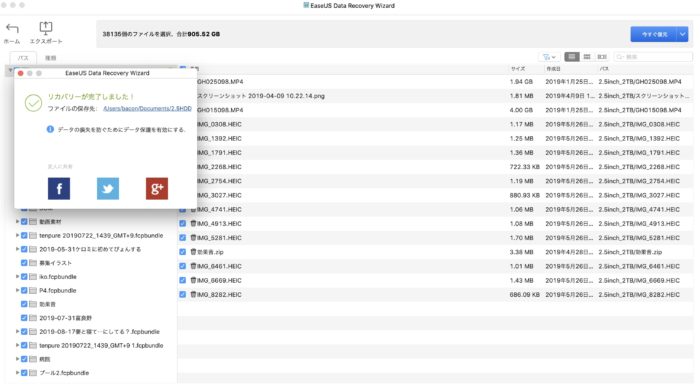The width and height of the screenshot is (700, 392).
Task: Click trash icon beside IMG_5281.HEIC
Action: click(193, 238)
